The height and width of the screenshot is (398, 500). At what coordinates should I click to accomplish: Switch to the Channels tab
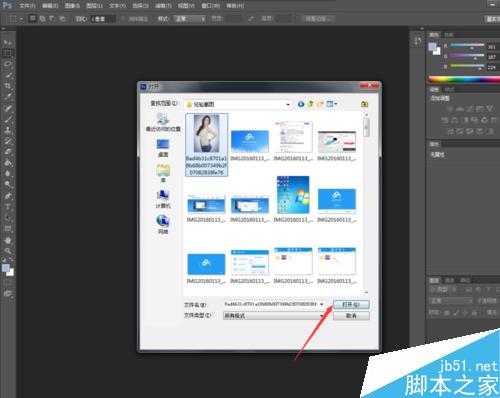[450, 280]
